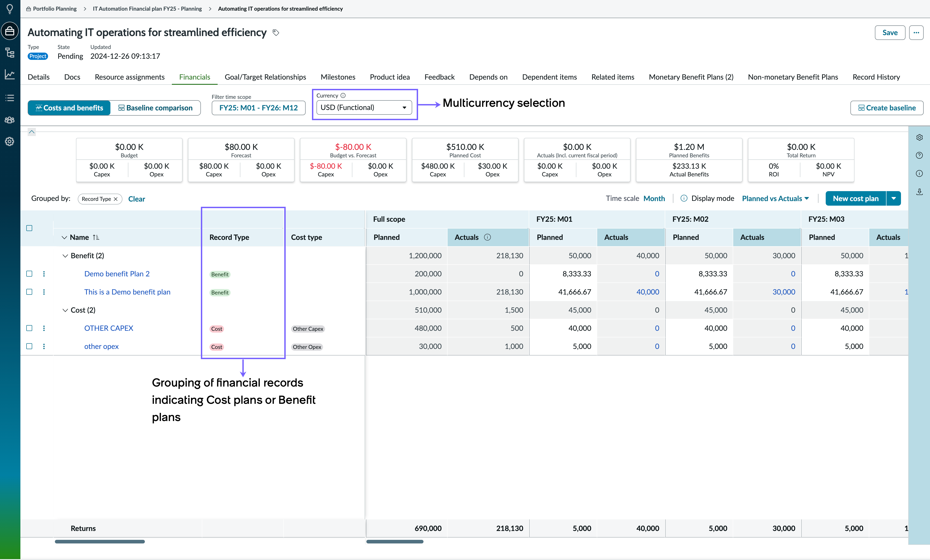Go to Portfolio Planning breadcrumb

coord(55,9)
